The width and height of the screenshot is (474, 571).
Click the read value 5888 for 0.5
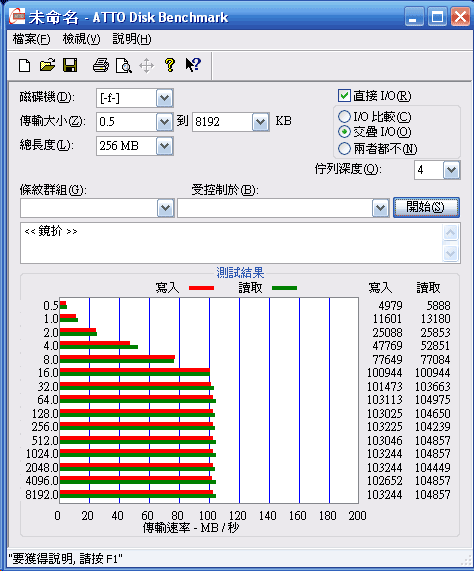(x=438, y=306)
